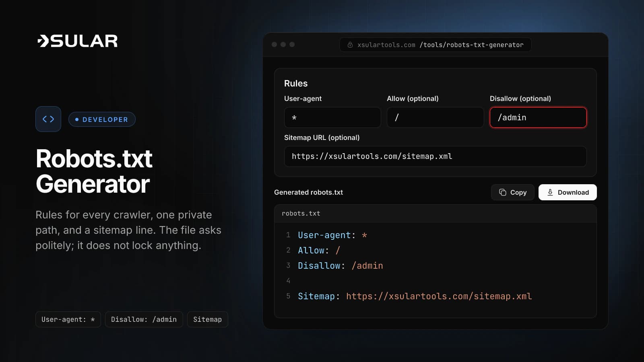Click the copy icon inside Copy button
The width and height of the screenshot is (644, 362).
click(503, 192)
